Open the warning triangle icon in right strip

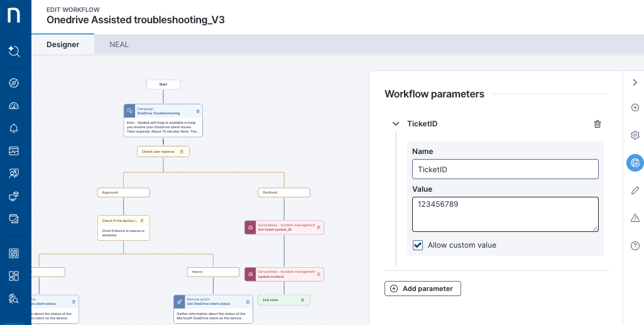[x=635, y=218]
